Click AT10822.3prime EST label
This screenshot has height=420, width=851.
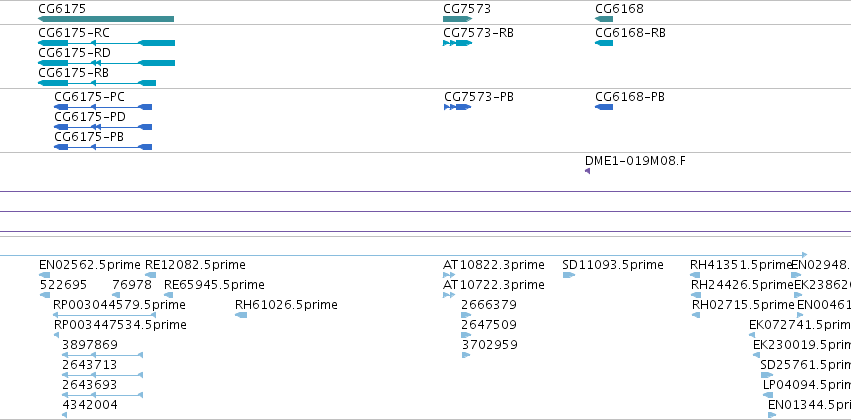pos(493,265)
